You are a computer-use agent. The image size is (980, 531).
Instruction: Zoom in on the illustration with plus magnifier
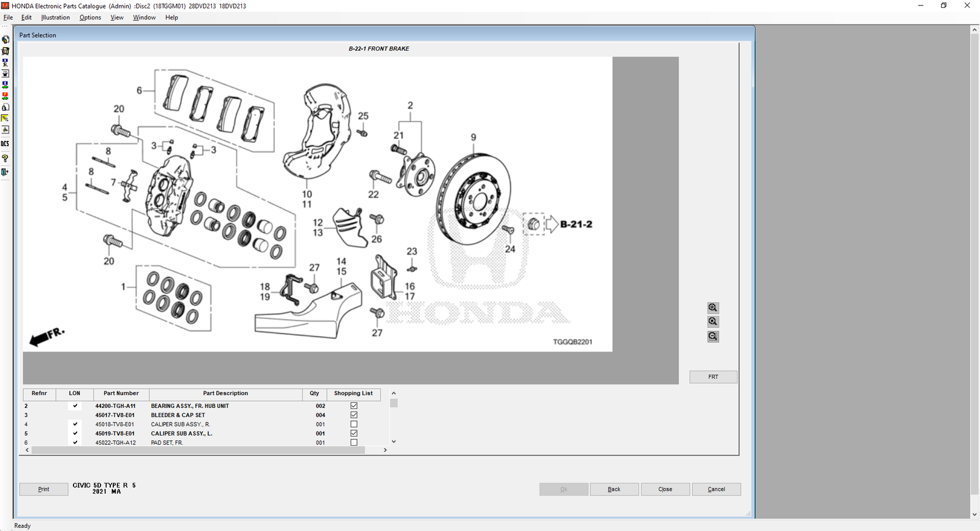pos(713,308)
